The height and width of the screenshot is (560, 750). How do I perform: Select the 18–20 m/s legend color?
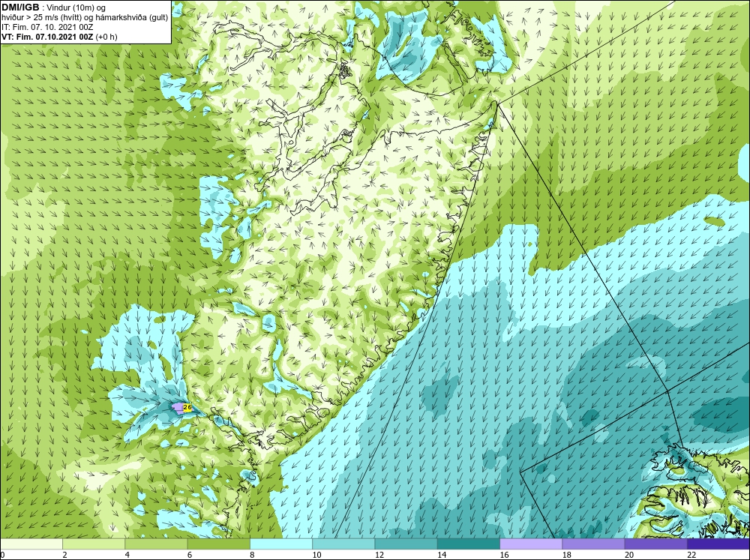pos(593,544)
